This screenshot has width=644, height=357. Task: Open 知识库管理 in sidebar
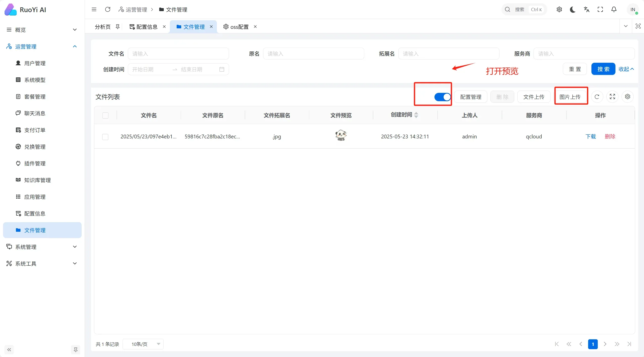tap(37, 180)
